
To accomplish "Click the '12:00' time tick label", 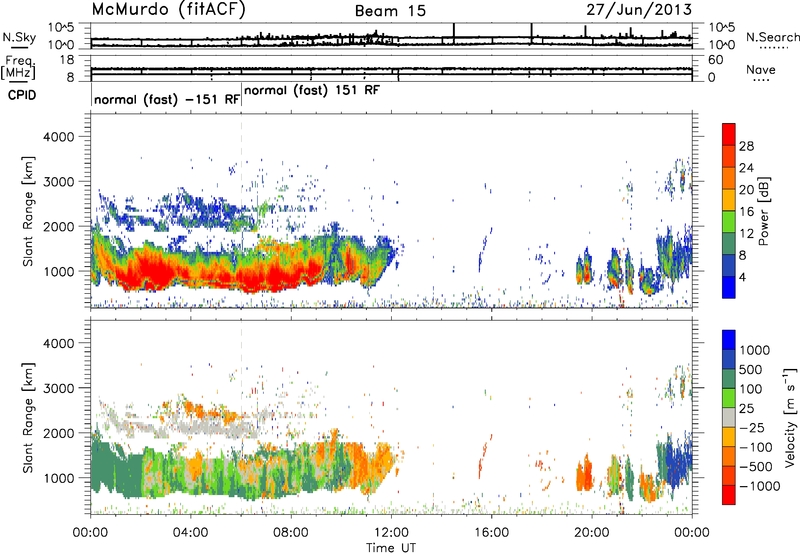I will click(x=391, y=533).
